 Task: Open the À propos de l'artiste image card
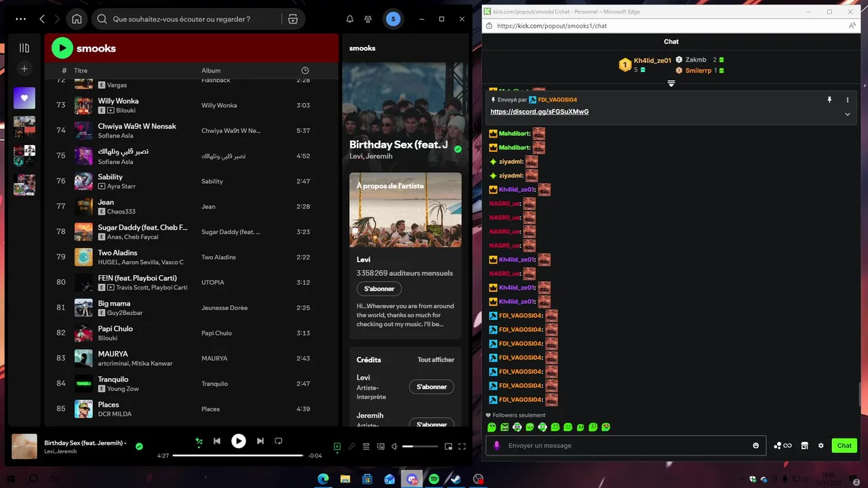click(406, 209)
